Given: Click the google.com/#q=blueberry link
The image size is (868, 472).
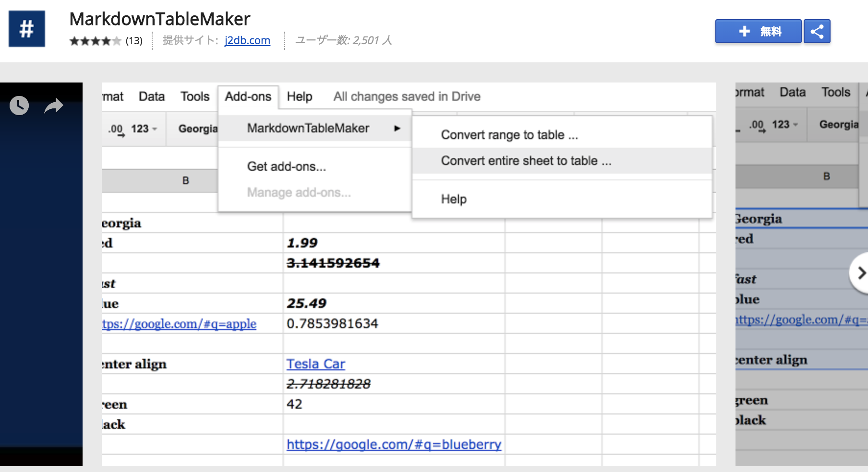Looking at the screenshot, I should [x=393, y=445].
